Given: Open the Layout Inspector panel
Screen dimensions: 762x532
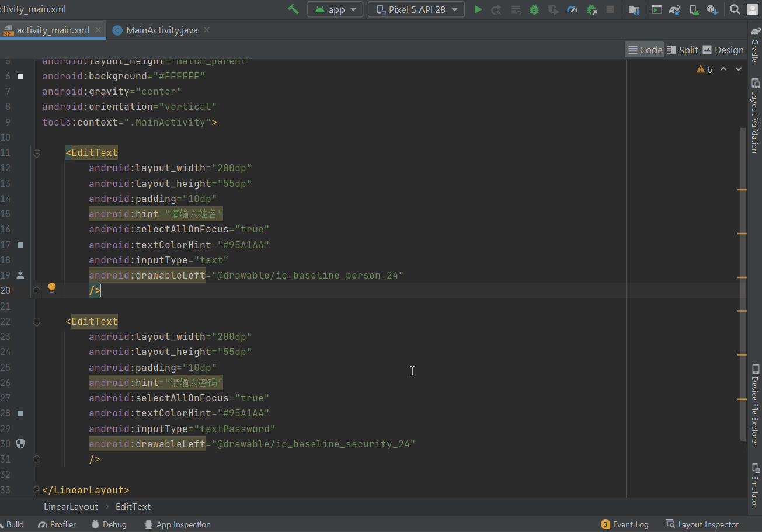Looking at the screenshot, I should [702, 524].
